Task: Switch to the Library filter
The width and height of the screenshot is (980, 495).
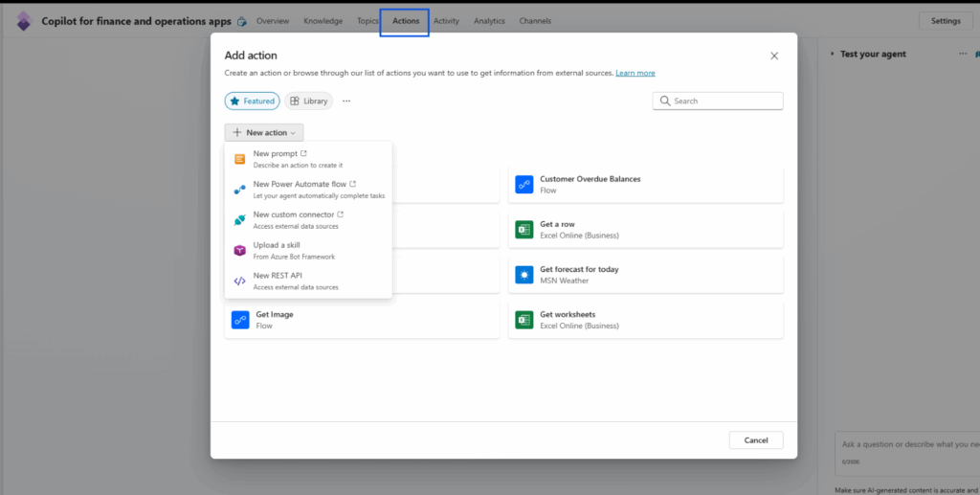Action: 308,101
